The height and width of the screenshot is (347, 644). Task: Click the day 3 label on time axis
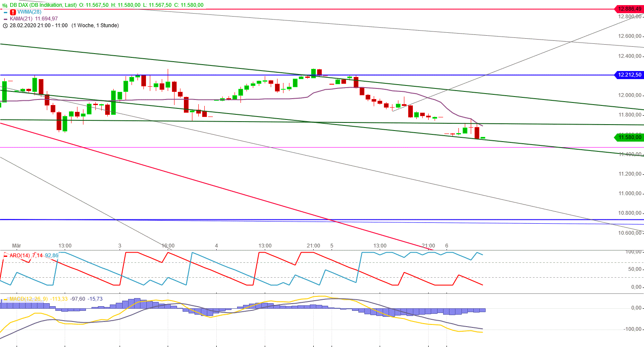point(120,246)
